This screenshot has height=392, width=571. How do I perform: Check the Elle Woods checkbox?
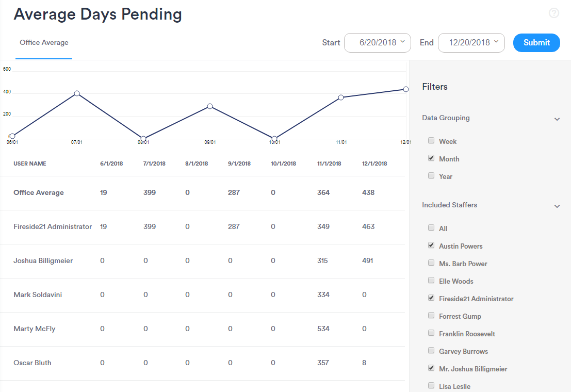pos(431,280)
